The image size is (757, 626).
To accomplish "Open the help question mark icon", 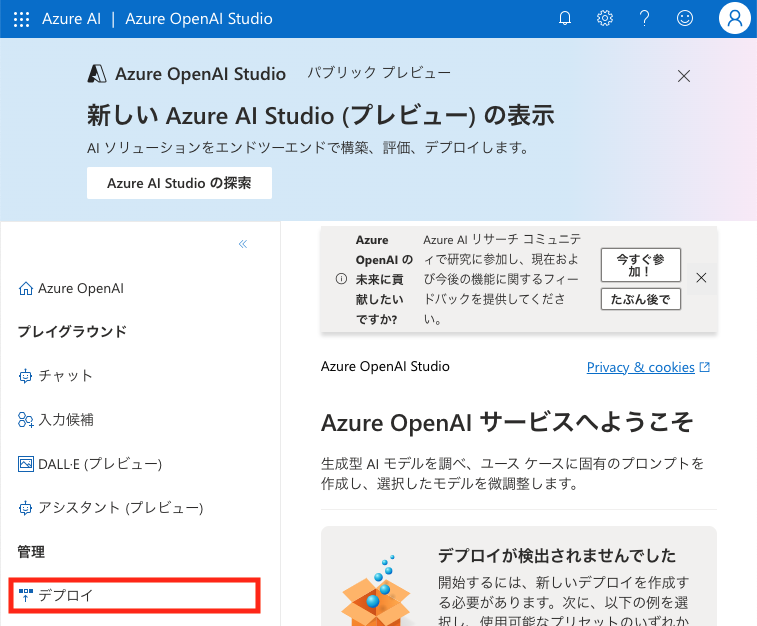I will (x=645, y=19).
